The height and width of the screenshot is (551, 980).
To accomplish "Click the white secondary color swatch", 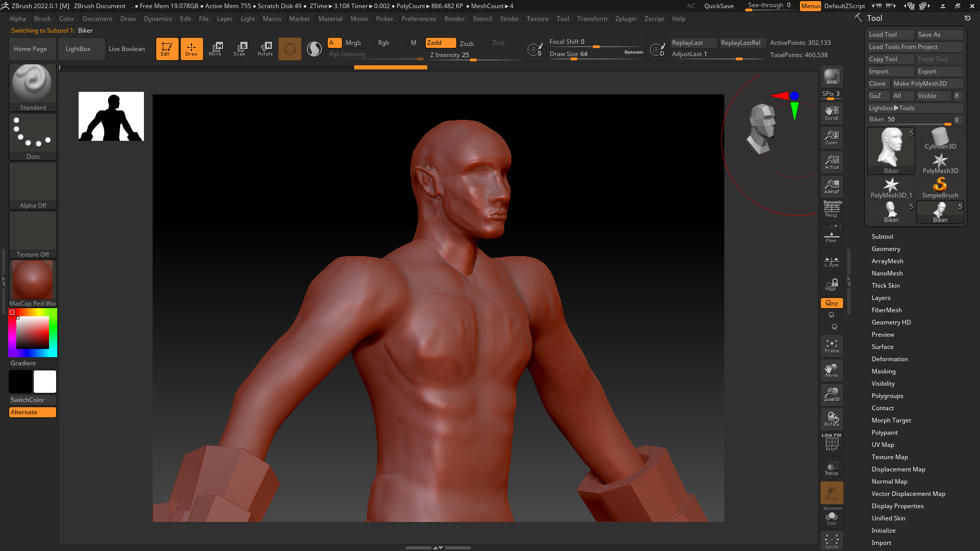I will point(45,382).
